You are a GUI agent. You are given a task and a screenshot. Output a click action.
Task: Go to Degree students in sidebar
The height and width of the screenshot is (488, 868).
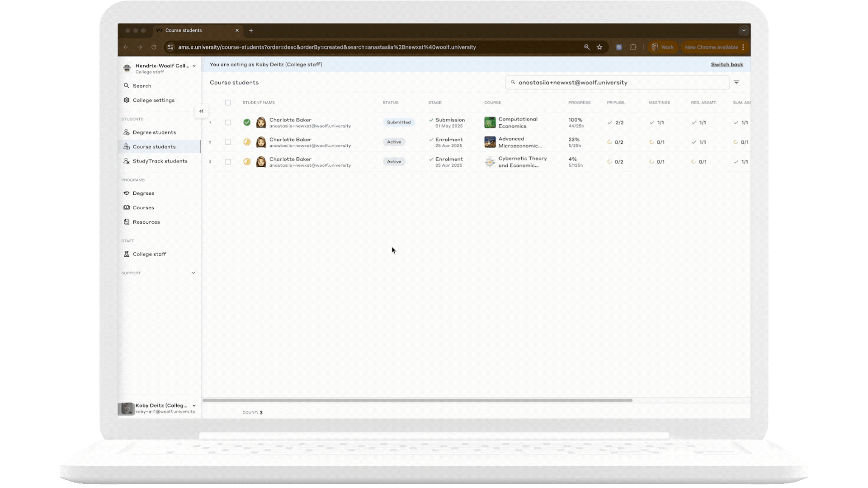coord(154,132)
